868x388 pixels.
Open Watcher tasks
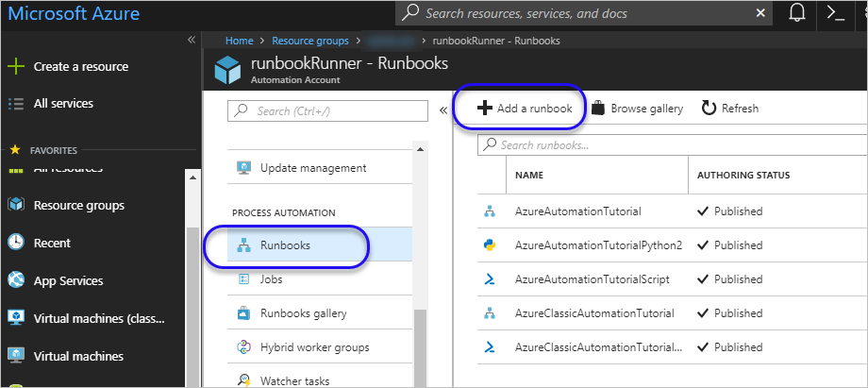294,380
